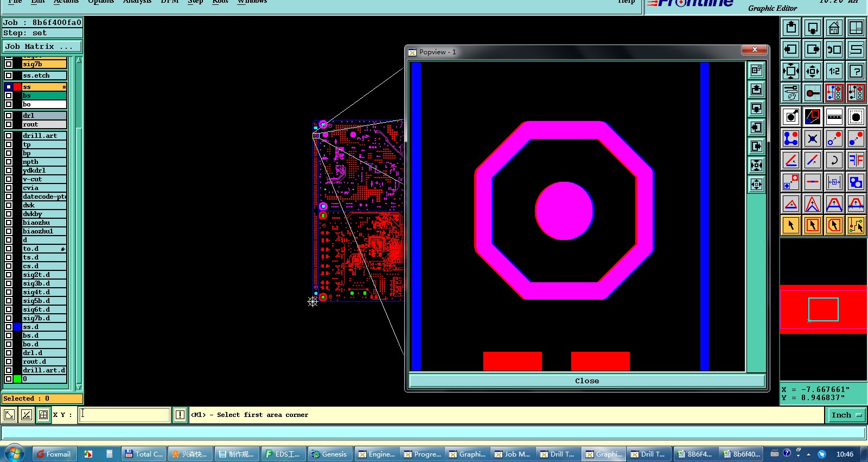Image resolution: width=868 pixels, height=462 pixels.
Task: Toggle the checkbox for layer cvia
Action: tap(9, 188)
